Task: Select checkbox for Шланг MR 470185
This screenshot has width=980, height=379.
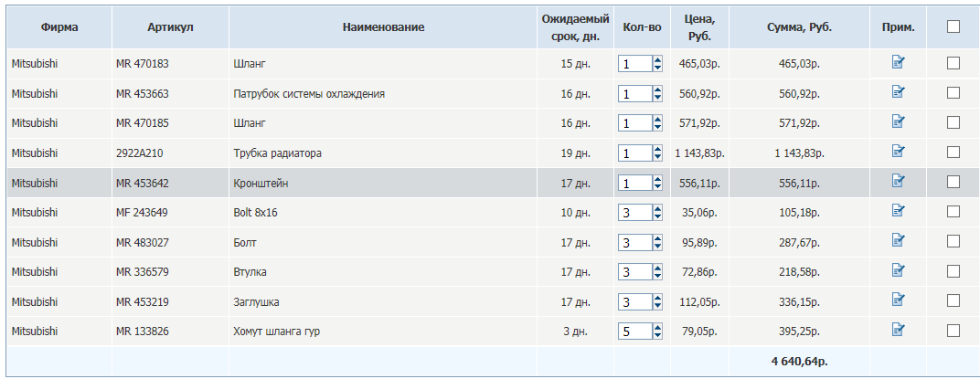Action: [953, 122]
